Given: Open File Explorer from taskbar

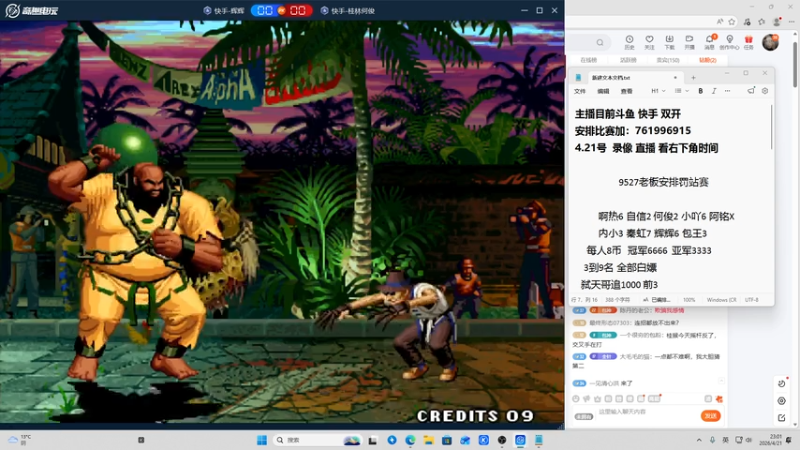Looking at the screenshot, I should tap(429, 440).
